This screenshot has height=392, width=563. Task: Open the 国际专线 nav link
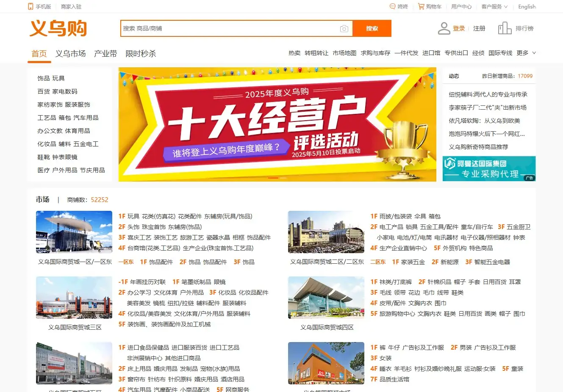pyautogui.click(x=500, y=53)
